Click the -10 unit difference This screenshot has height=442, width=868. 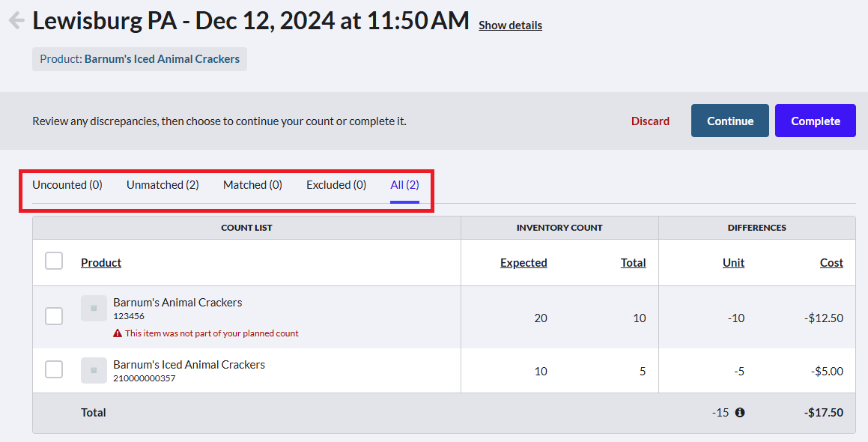[736, 318]
